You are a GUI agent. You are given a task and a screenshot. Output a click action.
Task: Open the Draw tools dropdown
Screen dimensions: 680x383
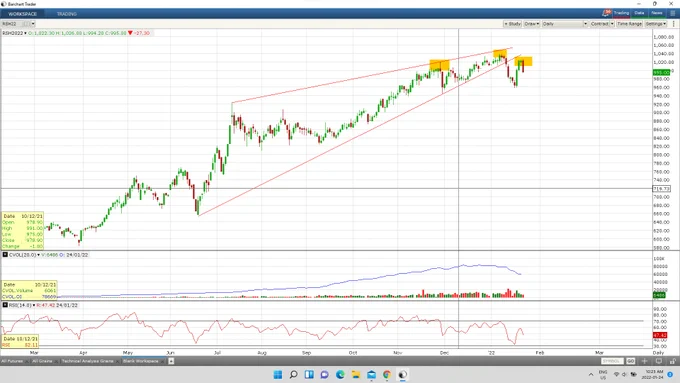pos(531,24)
